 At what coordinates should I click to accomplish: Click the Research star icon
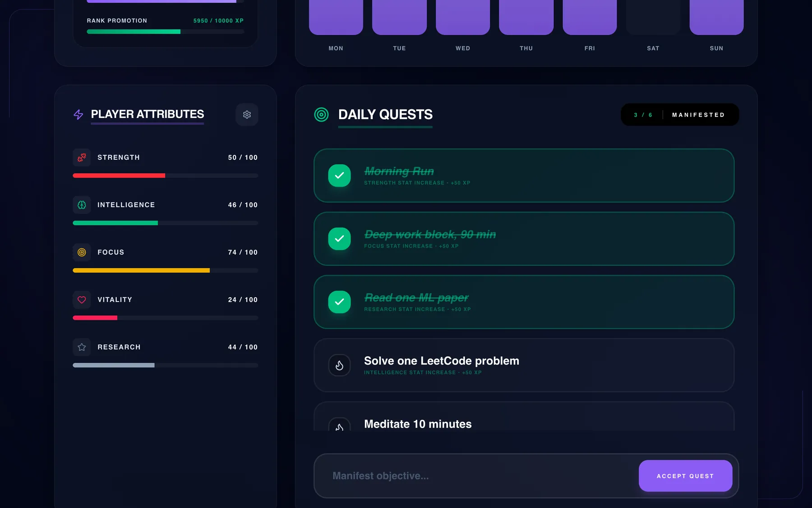[x=82, y=347]
